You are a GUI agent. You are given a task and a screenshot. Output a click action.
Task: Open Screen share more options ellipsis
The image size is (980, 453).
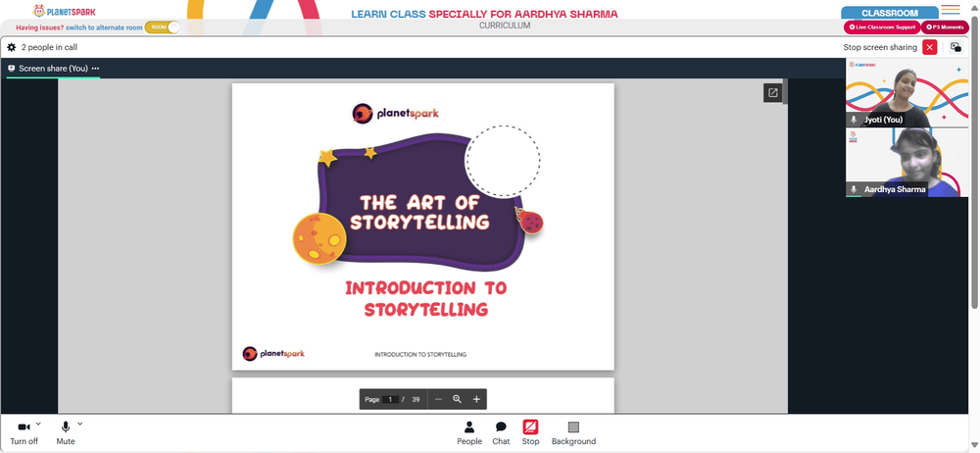95,69
